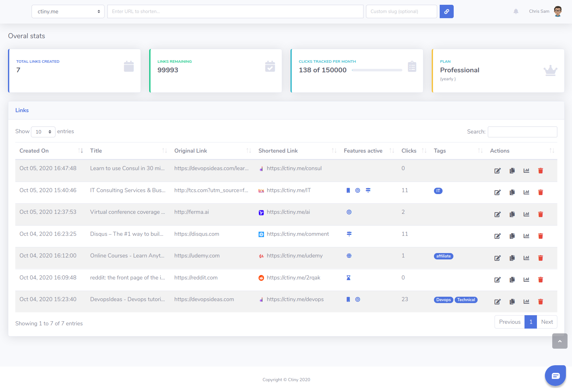Delete the ctiny.me/consul link
Screen dimensions: 572x392
click(x=541, y=171)
